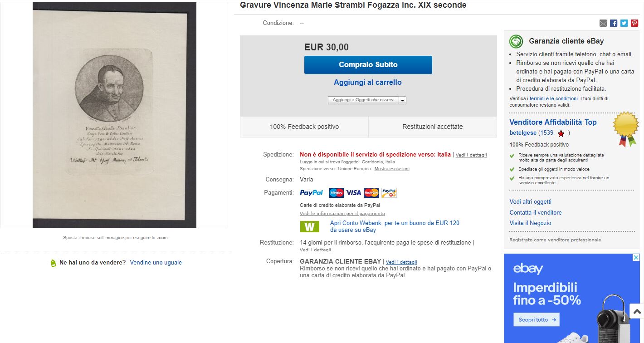Show shipping exclusions via Mostra esclusioni
This screenshot has width=644, height=343.
pyautogui.click(x=392, y=169)
